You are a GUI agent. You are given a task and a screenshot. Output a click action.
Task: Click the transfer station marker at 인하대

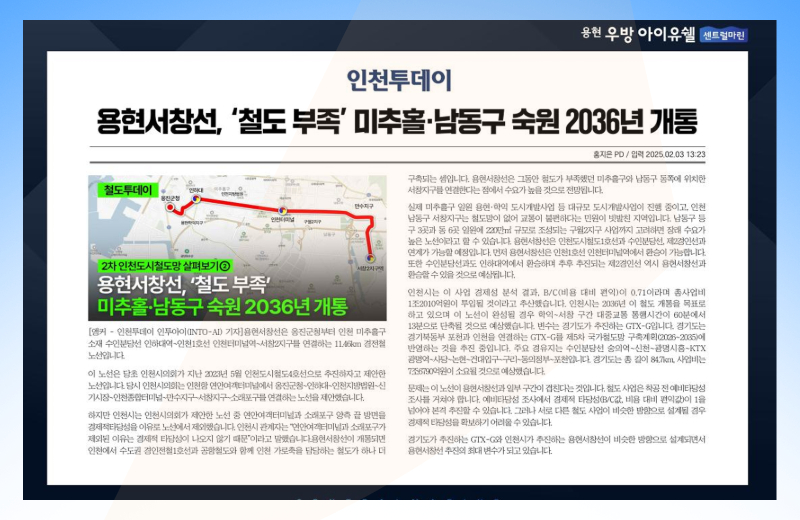tap(196, 199)
